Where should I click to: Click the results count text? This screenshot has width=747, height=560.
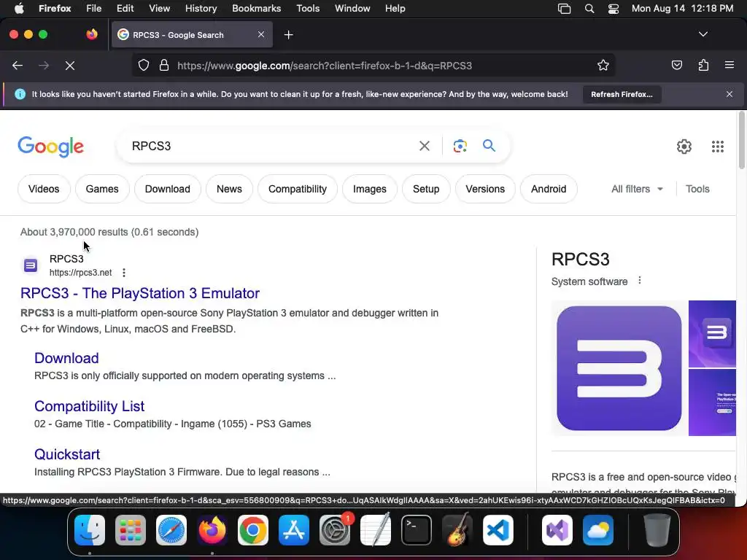coord(109,232)
